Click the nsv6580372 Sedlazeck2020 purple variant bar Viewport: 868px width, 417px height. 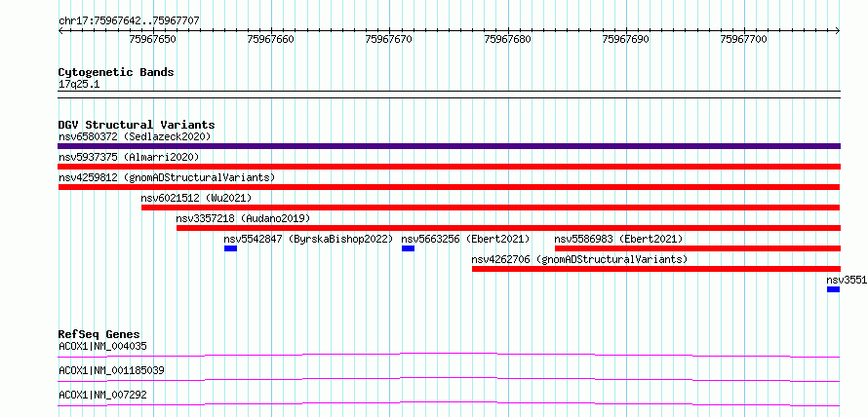pyautogui.click(x=449, y=146)
